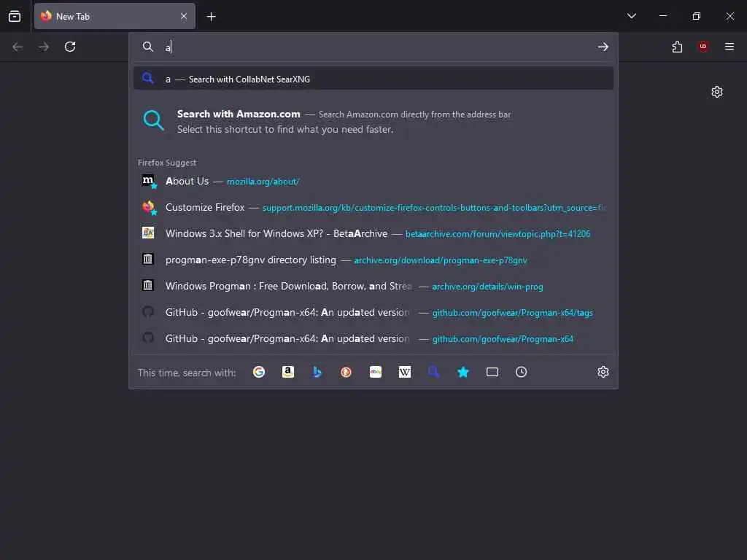Search bookmarks with the star icon
The height and width of the screenshot is (560, 747).
tap(463, 372)
